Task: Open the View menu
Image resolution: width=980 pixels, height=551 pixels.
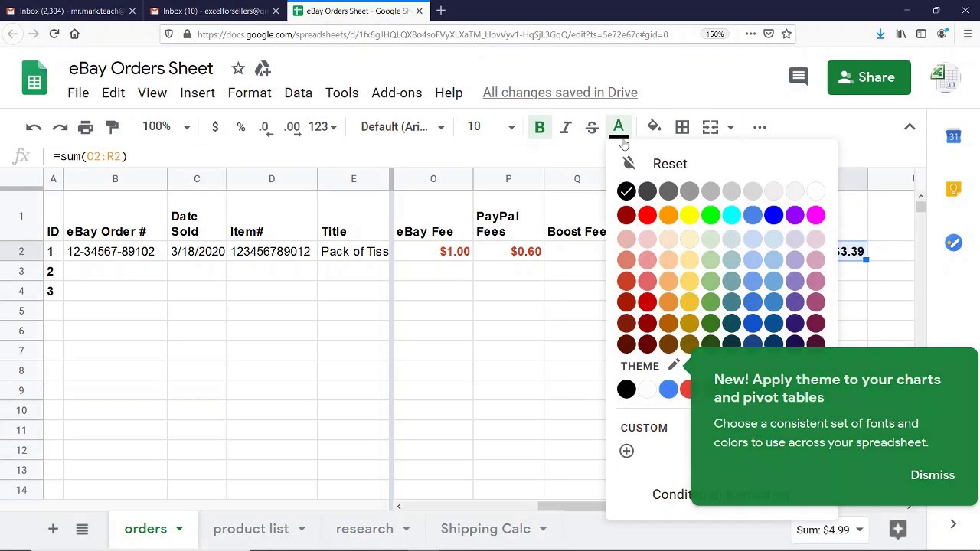Action: tap(152, 93)
